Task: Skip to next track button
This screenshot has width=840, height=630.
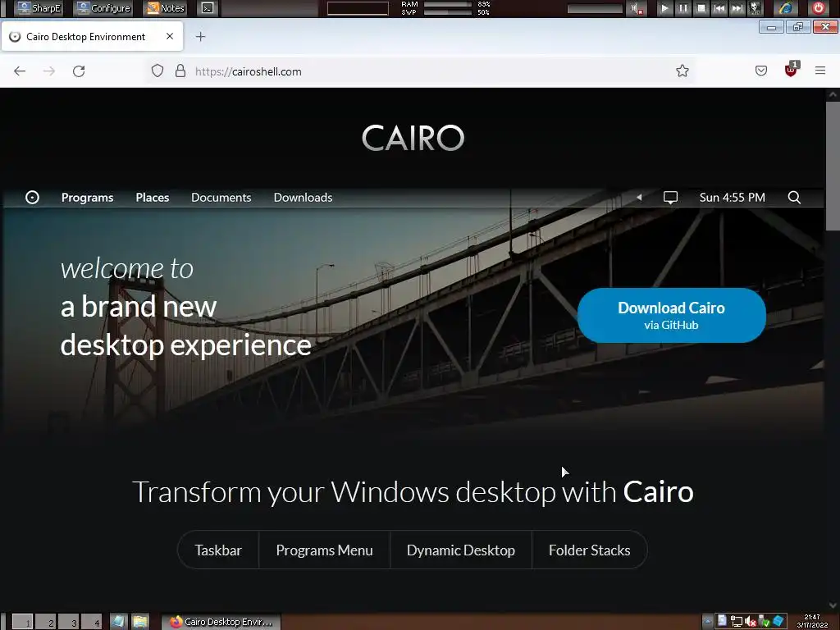Action: point(737,8)
